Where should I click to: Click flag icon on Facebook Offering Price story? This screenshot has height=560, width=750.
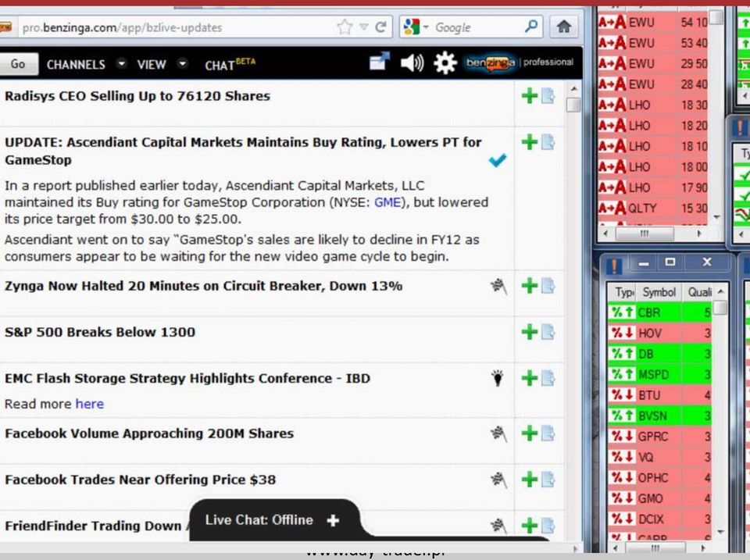[x=499, y=480]
